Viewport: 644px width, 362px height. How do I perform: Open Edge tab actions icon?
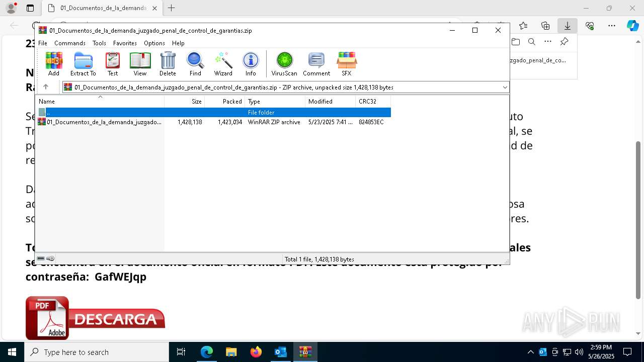click(30, 8)
